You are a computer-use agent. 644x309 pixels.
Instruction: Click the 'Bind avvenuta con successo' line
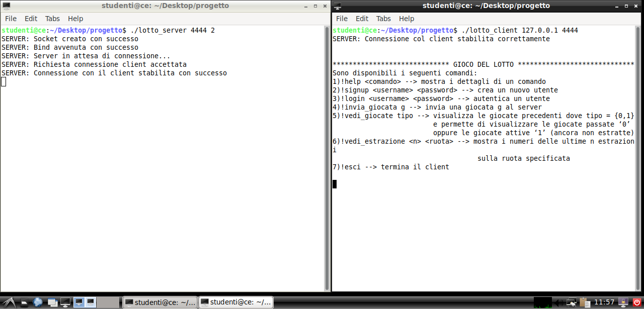(70, 47)
